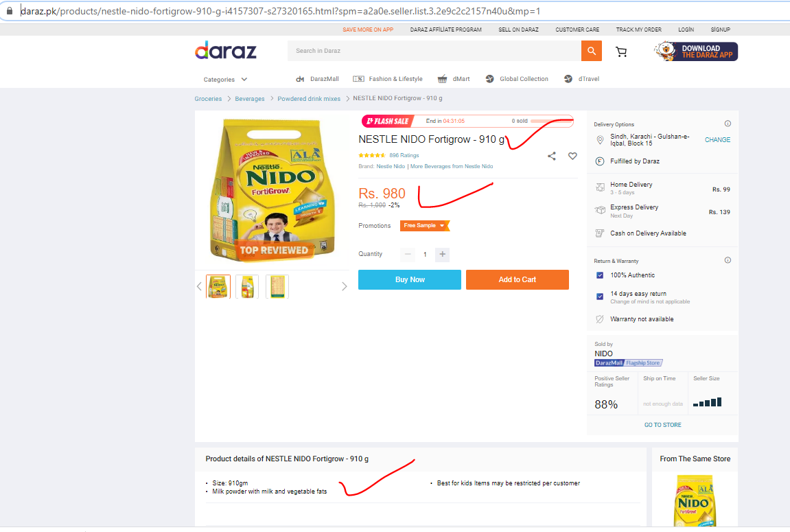Screen dimensions: 790x532
Task: Open Sell on Daraz menu item
Action: (x=518, y=30)
